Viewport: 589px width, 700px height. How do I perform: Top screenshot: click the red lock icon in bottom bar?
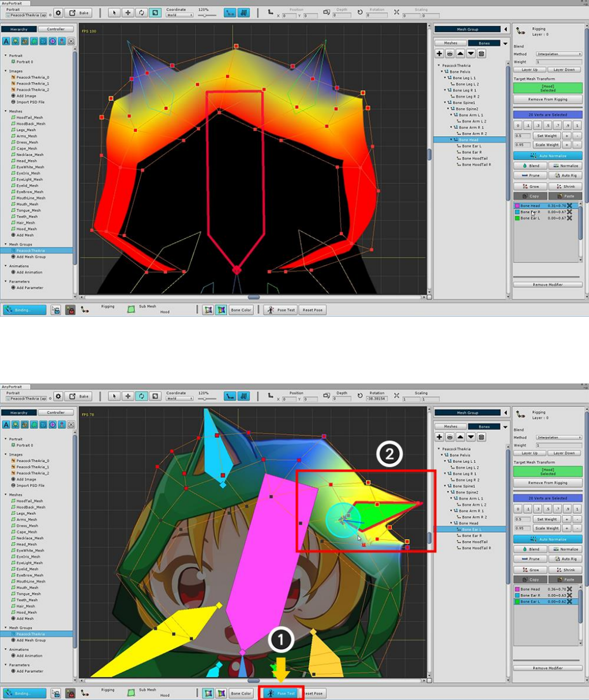click(70, 310)
